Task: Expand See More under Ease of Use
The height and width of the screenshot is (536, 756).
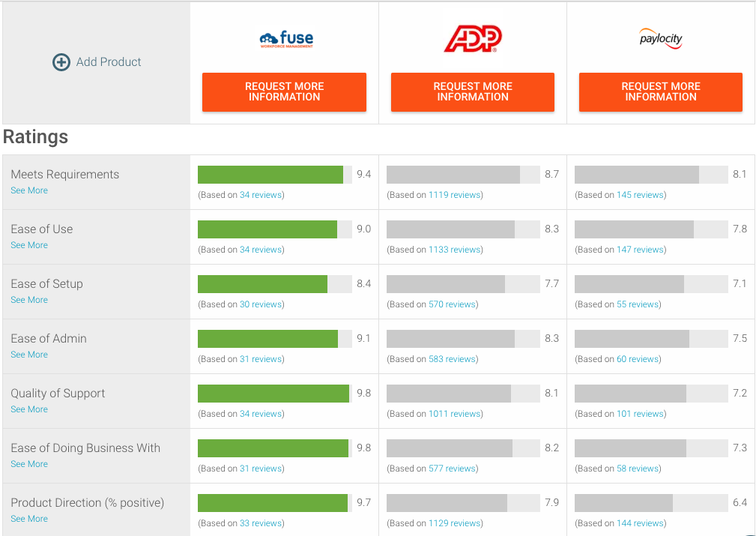Action: pyautogui.click(x=29, y=245)
